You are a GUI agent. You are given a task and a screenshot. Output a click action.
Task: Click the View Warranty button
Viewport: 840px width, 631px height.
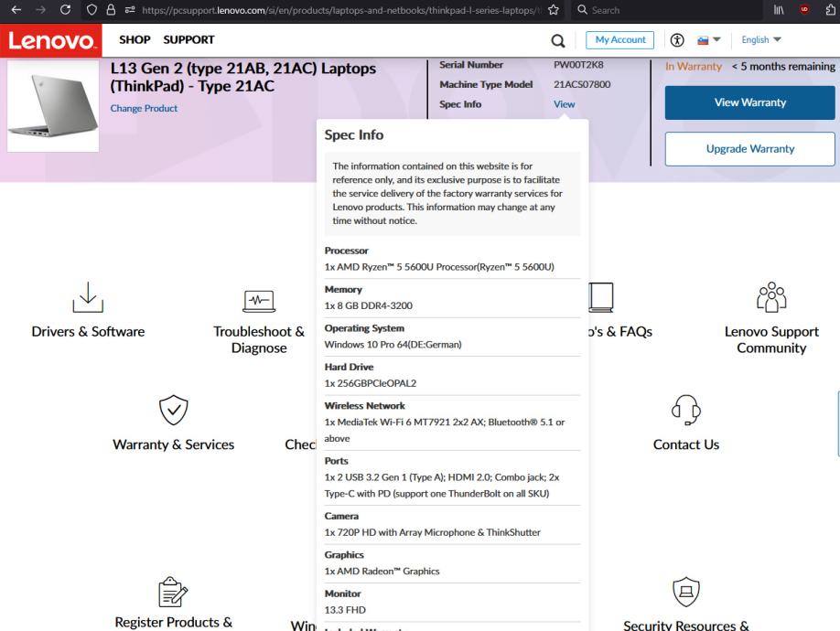(750, 102)
